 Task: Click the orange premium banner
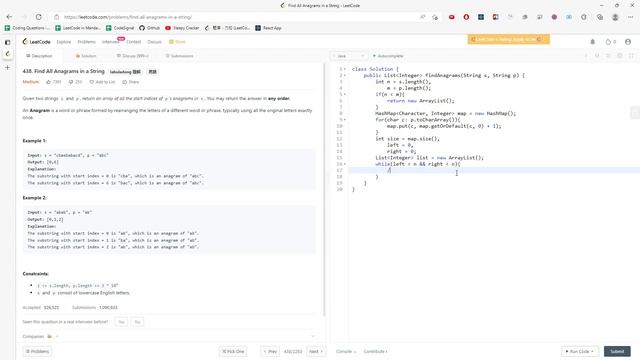pyautogui.click(x=509, y=39)
